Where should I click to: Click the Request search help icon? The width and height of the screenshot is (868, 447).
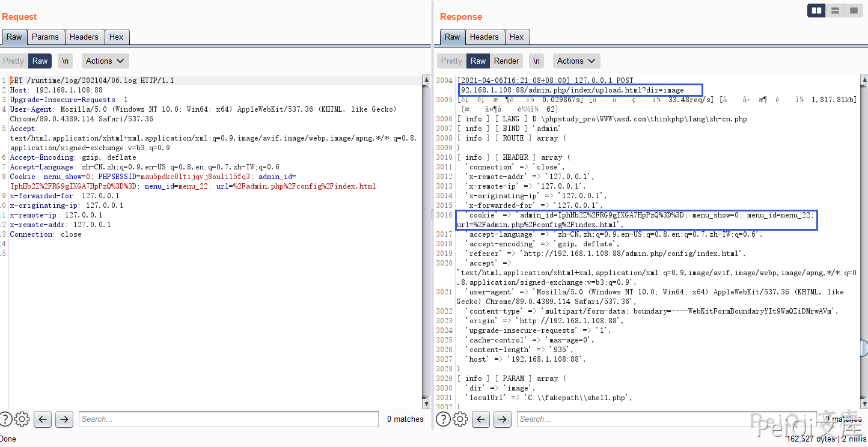(x=5, y=419)
